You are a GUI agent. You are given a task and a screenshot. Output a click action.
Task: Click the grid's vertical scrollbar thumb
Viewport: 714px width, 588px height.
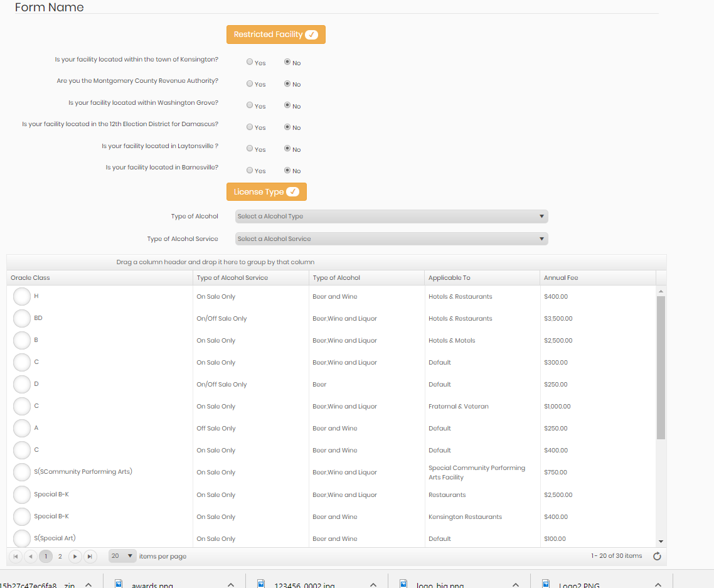tap(661, 367)
